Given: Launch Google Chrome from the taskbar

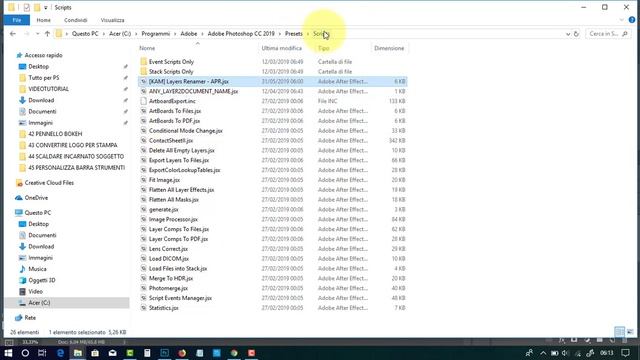Looking at the screenshot, I should [x=234, y=353].
